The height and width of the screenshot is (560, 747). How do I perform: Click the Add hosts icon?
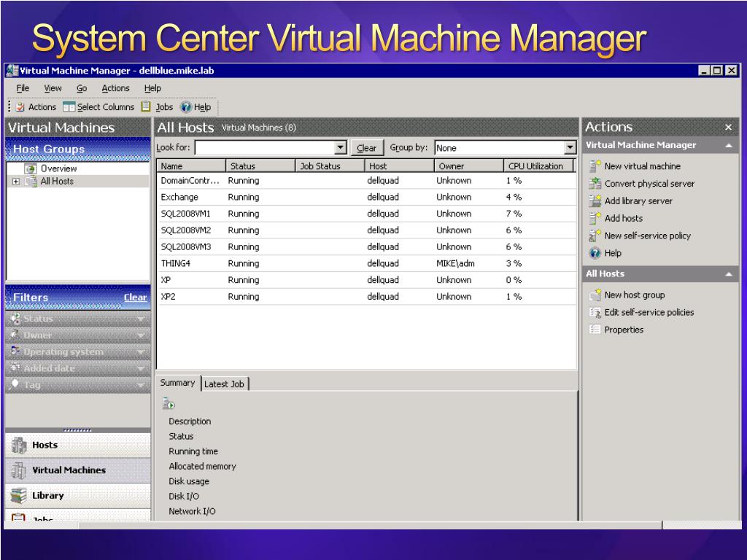[x=595, y=218]
